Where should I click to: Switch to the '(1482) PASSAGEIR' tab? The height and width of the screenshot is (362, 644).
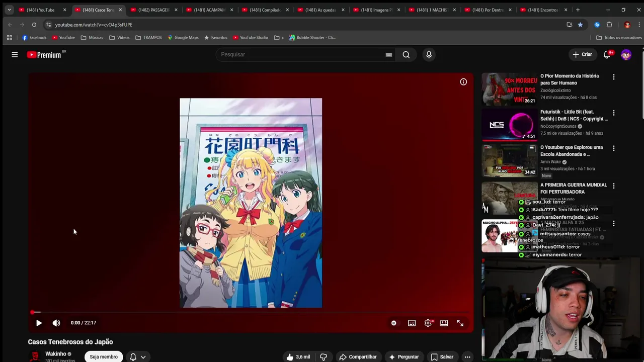(x=153, y=10)
